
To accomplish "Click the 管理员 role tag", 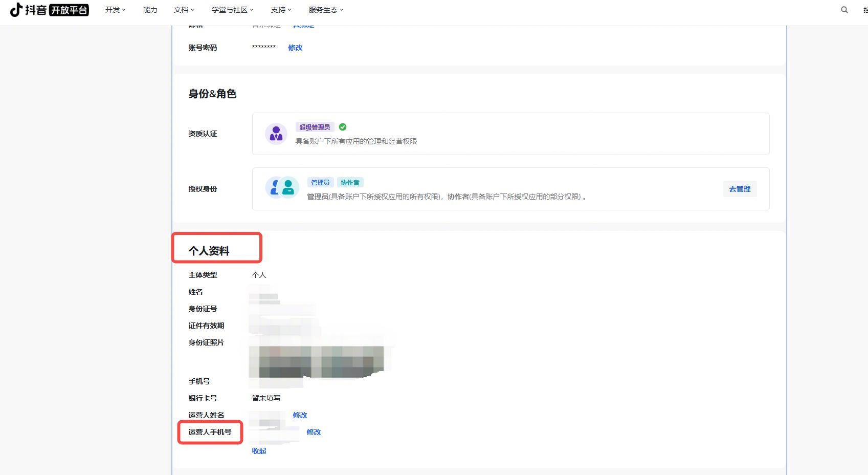I will pyautogui.click(x=320, y=182).
